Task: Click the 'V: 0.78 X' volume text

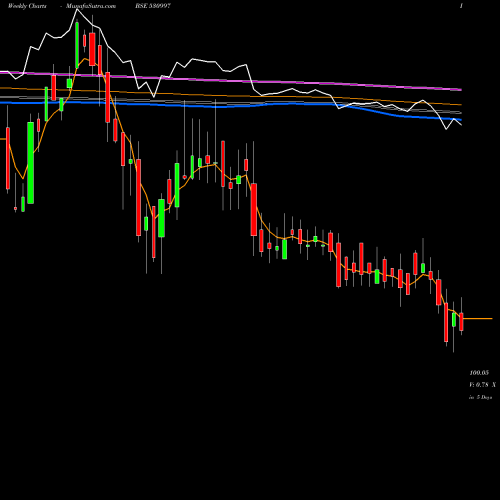Action: pos(482,385)
